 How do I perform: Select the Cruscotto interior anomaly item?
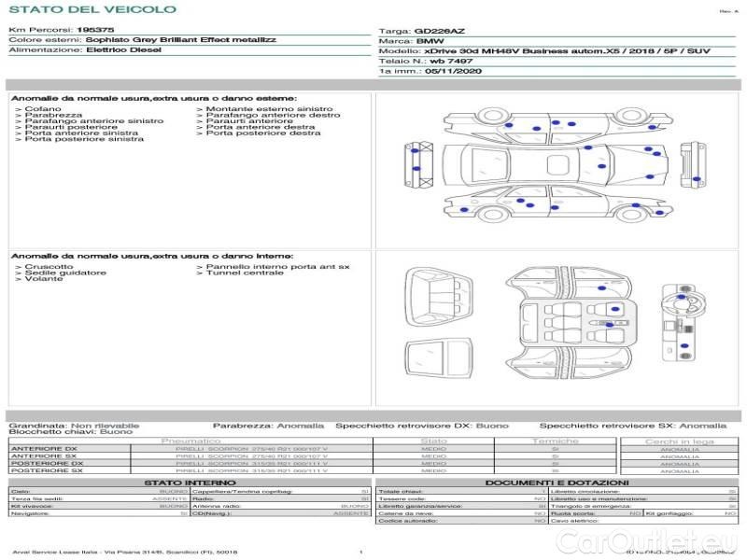49,267
